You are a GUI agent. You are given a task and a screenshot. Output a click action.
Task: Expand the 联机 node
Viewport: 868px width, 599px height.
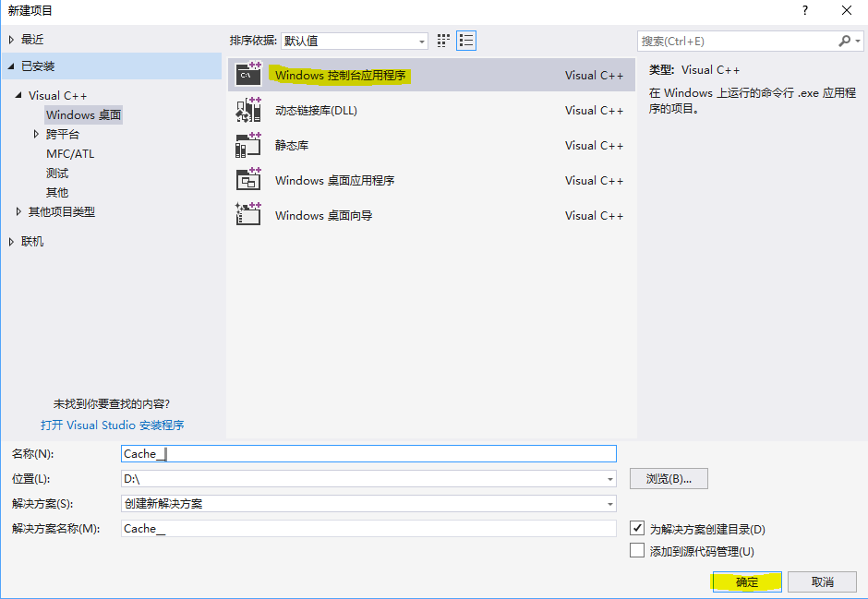coord(12,242)
